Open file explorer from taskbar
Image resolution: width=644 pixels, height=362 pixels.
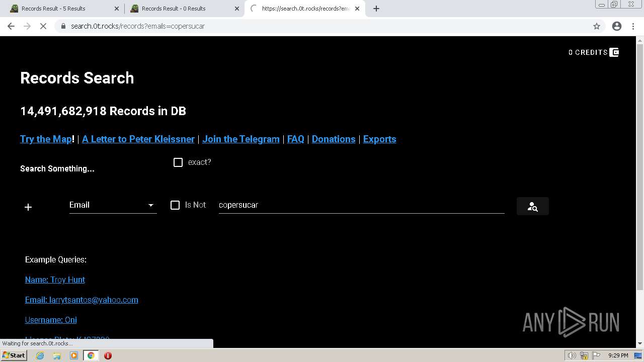tap(57, 355)
